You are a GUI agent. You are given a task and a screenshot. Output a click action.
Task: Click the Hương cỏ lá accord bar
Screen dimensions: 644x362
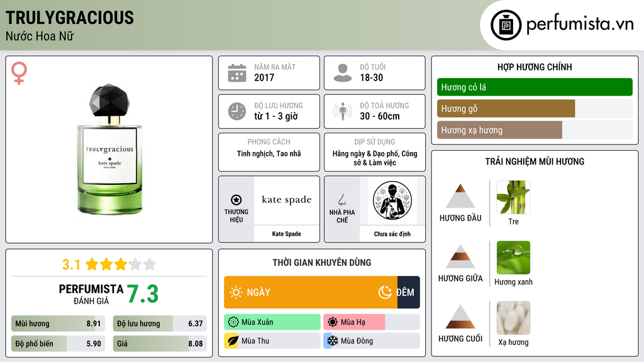pos(535,87)
